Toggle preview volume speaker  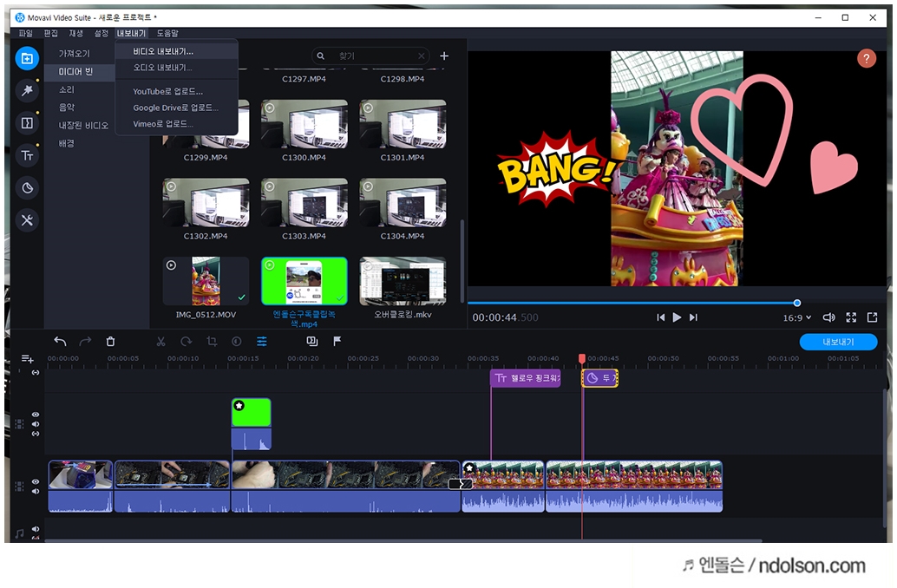coord(828,317)
